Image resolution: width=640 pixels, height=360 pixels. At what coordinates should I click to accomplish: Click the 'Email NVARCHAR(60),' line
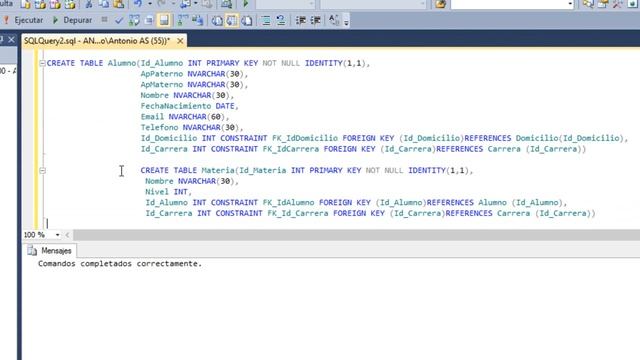click(x=185, y=117)
